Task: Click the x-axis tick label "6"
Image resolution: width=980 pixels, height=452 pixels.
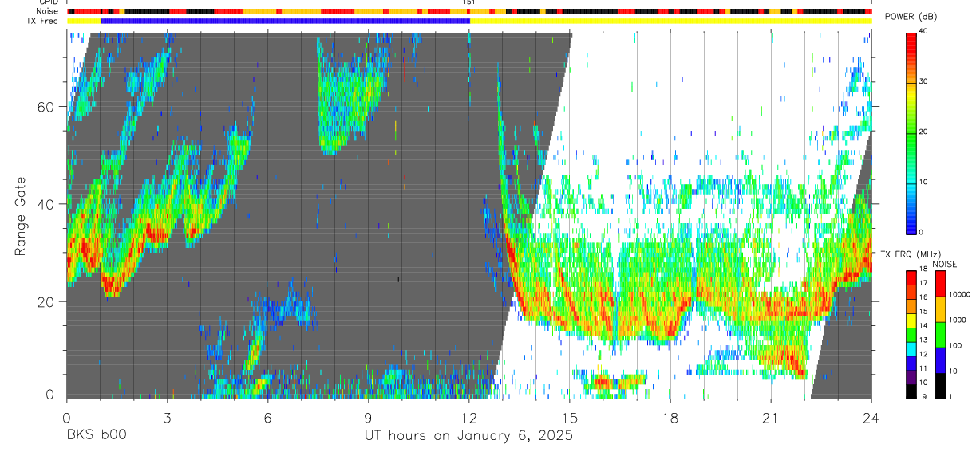Action: click(267, 418)
